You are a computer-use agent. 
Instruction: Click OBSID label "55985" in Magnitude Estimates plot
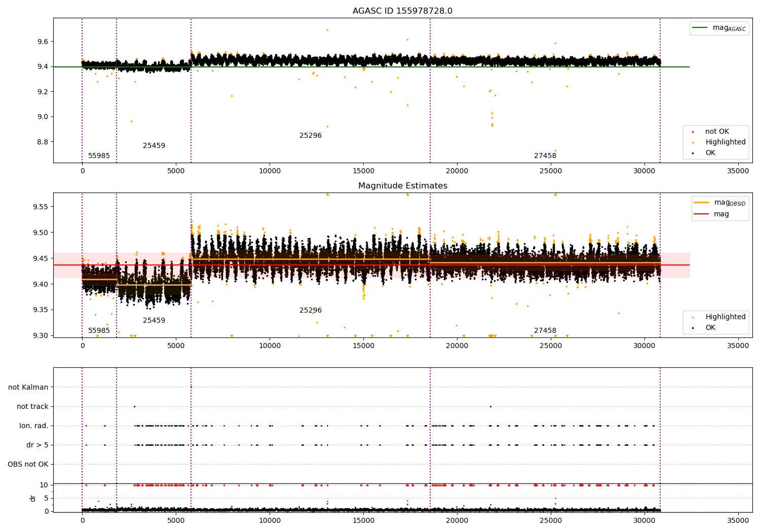[99, 331]
